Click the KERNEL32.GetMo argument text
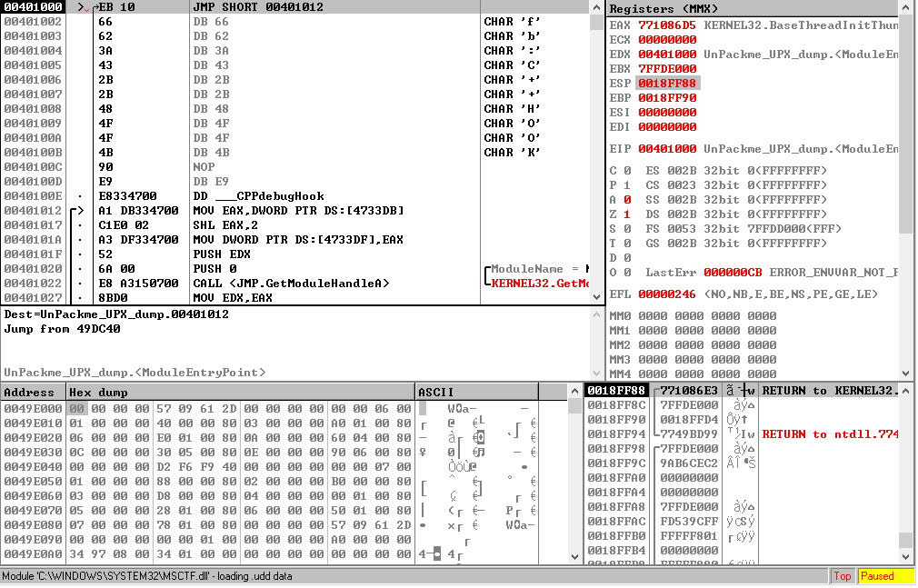This screenshot has height=588, width=918. coord(540,284)
